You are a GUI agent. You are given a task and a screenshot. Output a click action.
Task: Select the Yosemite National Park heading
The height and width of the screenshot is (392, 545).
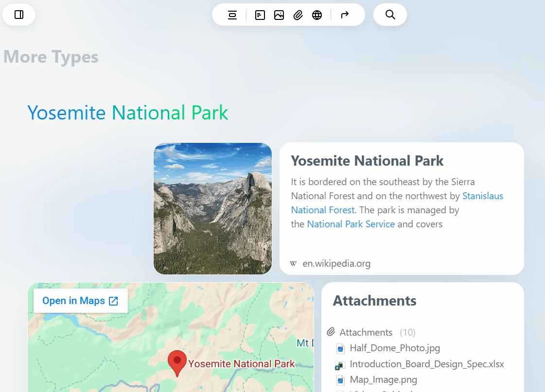click(x=128, y=113)
